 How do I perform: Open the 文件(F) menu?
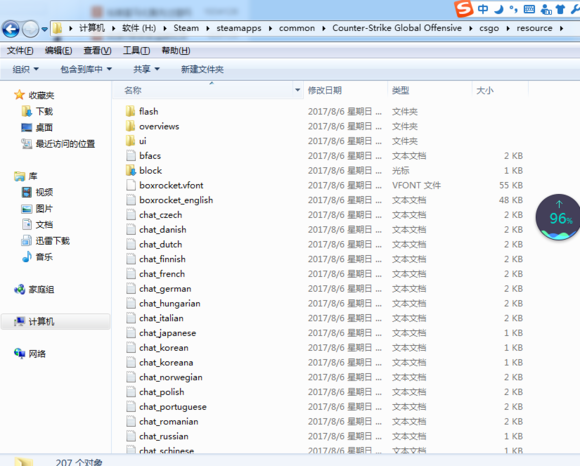(x=20, y=51)
